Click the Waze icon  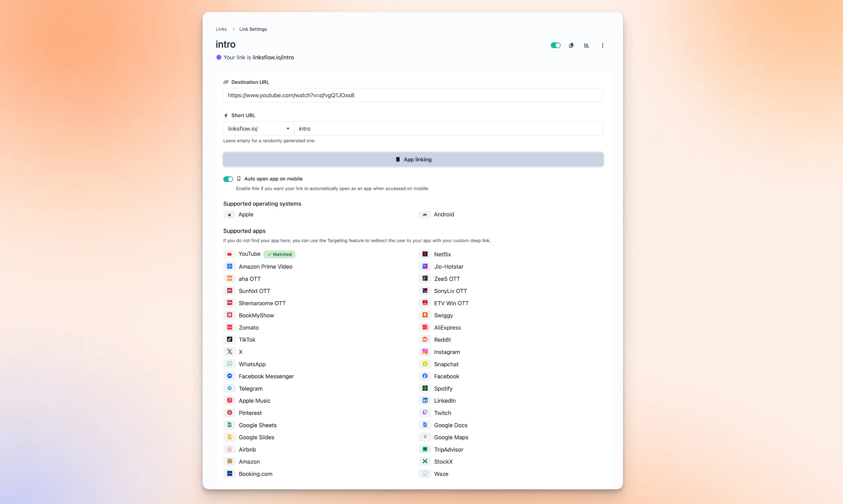click(x=425, y=474)
